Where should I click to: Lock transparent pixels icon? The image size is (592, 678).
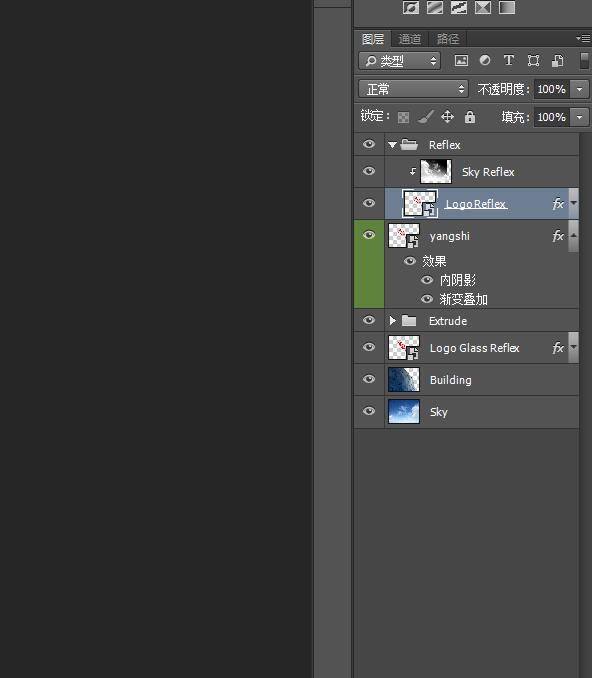(403, 117)
